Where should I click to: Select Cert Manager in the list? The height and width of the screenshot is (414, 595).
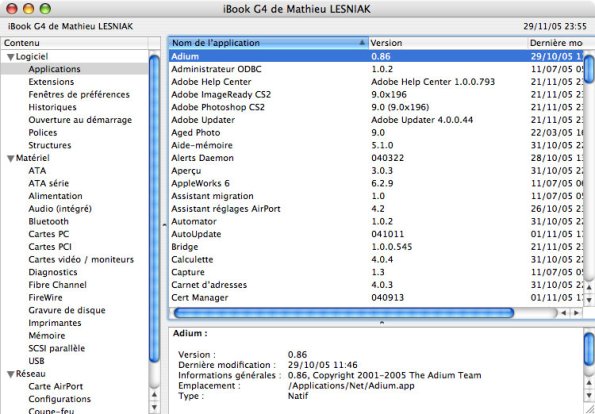coord(376,298)
